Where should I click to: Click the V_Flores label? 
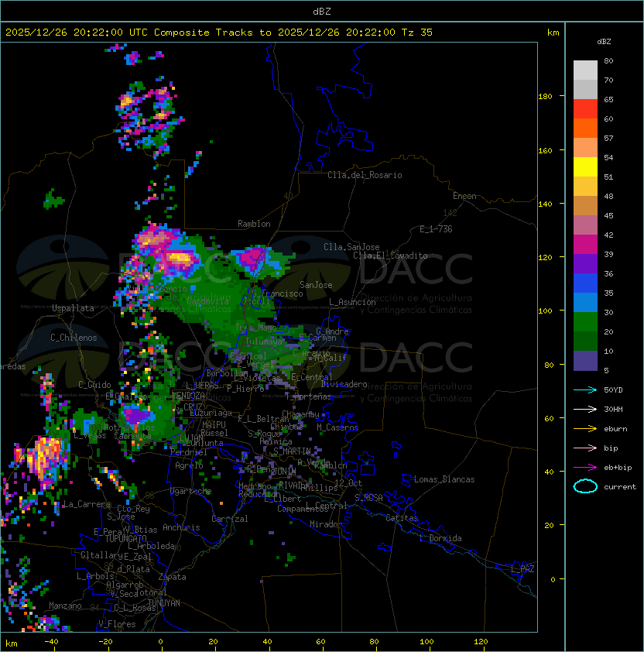point(117,624)
